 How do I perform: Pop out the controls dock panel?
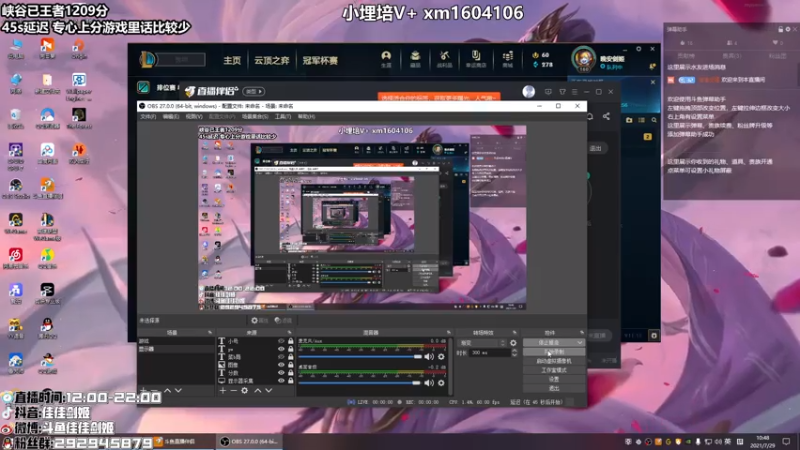tap(582, 333)
